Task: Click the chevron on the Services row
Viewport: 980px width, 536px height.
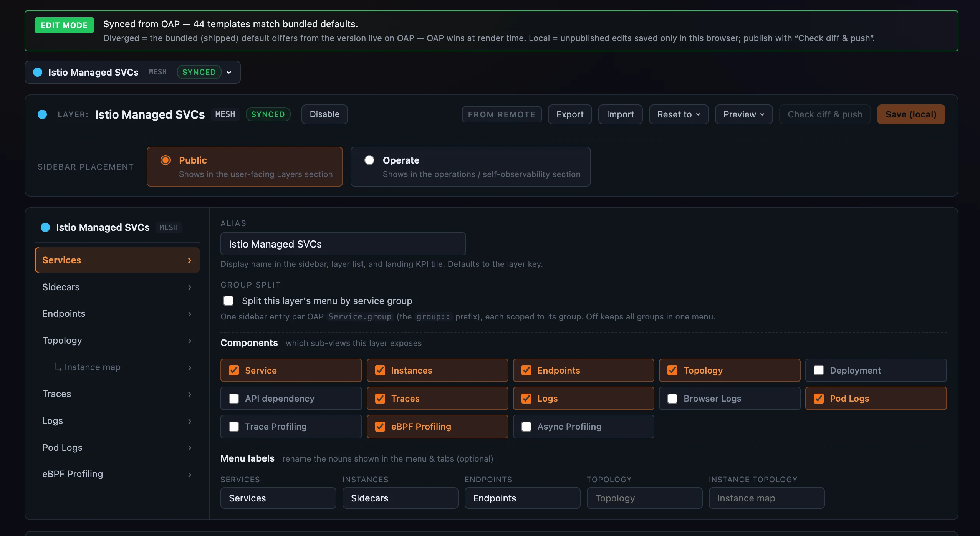Action: [x=190, y=260]
